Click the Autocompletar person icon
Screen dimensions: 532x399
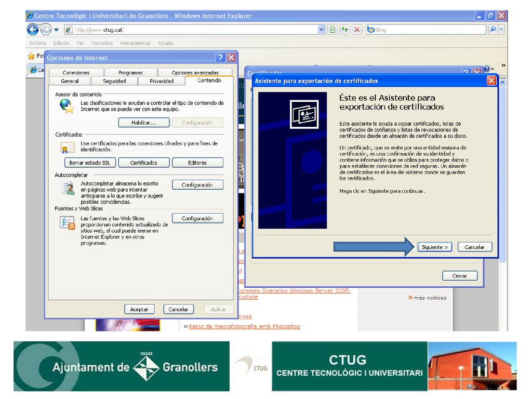coord(68,188)
